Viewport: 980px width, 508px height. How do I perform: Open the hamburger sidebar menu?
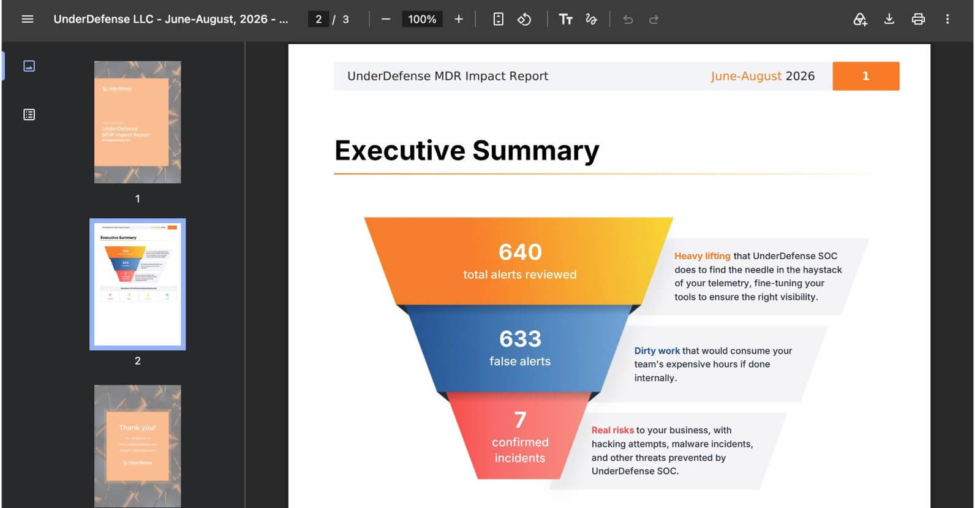(27, 19)
